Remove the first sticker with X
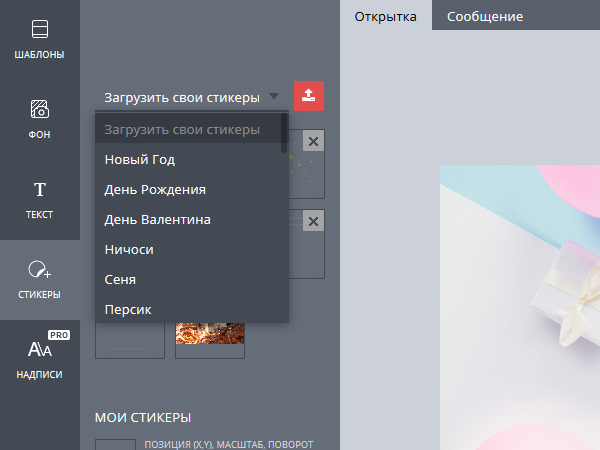Screen dimensions: 600x450 click(313, 141)
